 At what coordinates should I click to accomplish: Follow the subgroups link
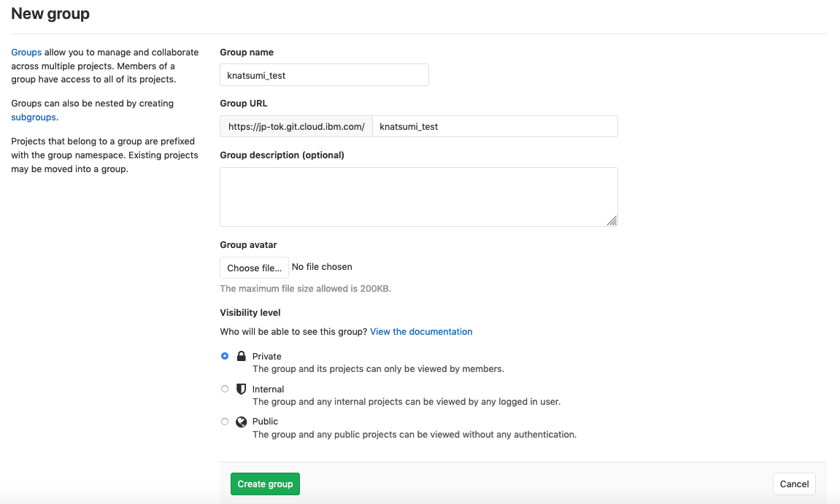[x=34, y=117]
